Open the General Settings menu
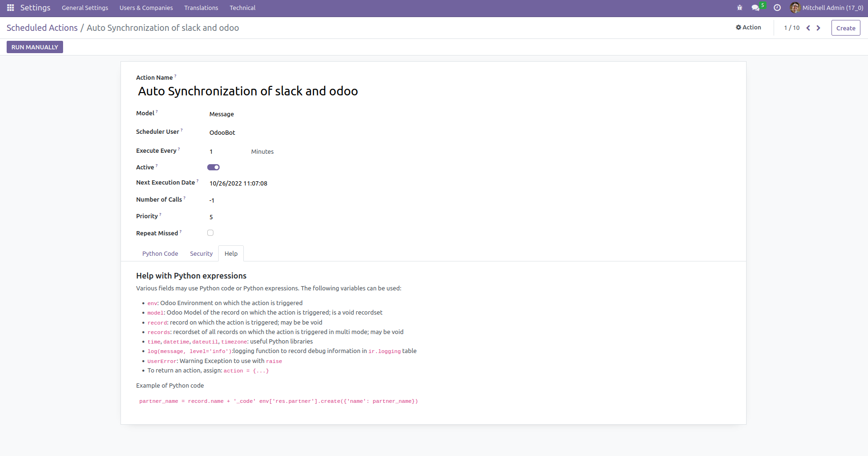The height and width of the screenshot is (456, 868). pos(85,8)
